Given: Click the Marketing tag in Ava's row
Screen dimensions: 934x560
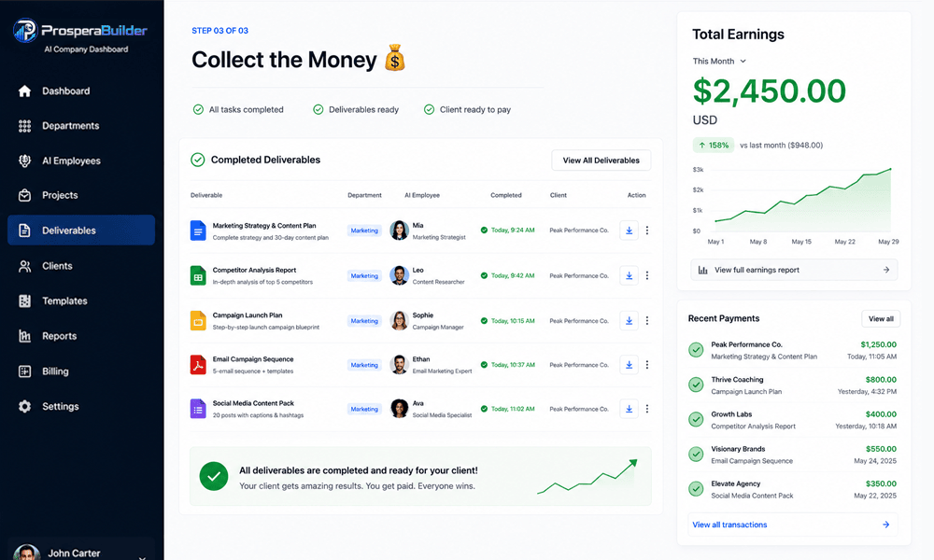Looking at the screenshot, I should [364, 409].
